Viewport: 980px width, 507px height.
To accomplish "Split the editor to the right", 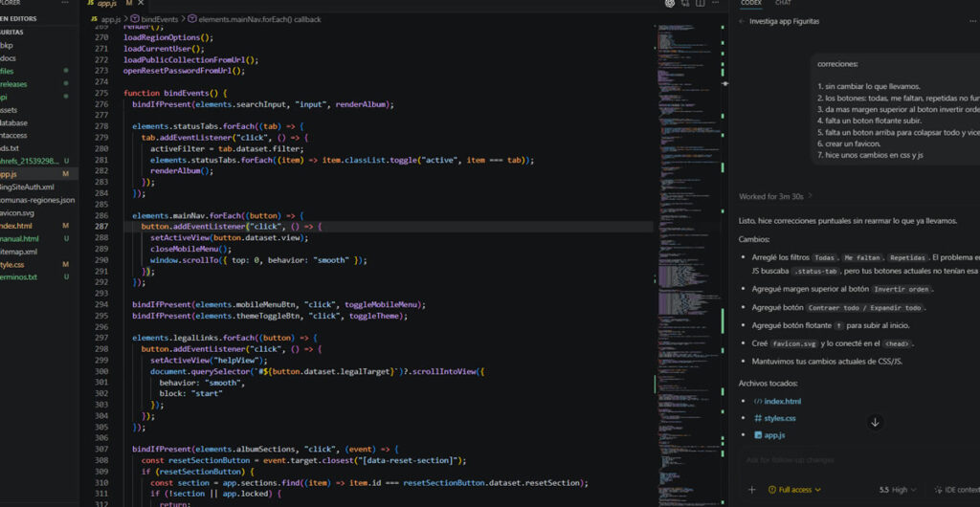I will [700, 4].
